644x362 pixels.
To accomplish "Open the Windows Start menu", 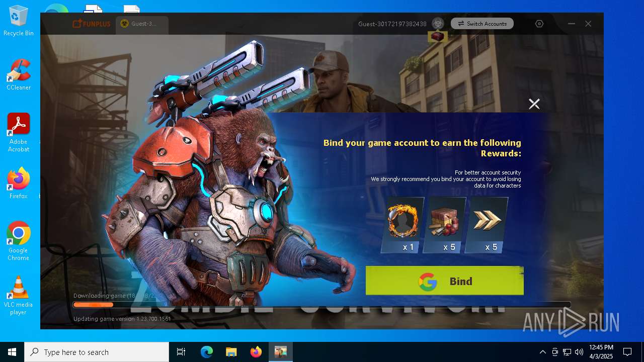I will pyautogui.click(x=12, y=352).
